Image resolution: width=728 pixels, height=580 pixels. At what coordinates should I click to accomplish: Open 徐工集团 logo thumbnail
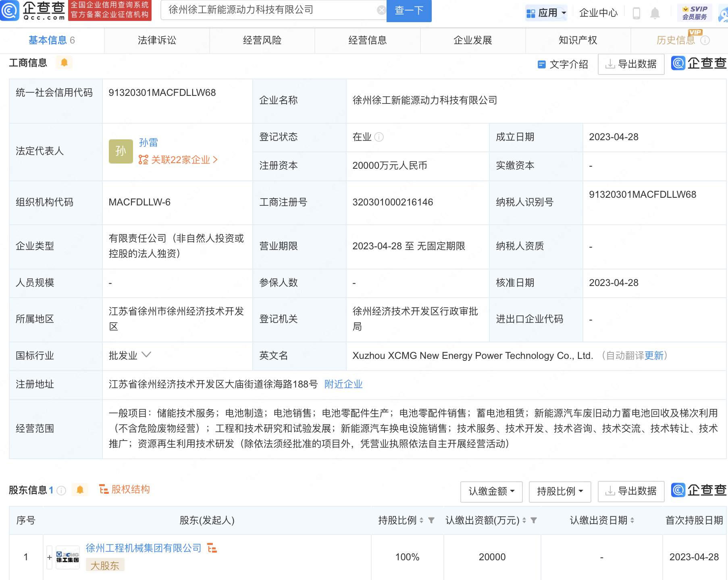pyautogui.click(x=68, y=557)
